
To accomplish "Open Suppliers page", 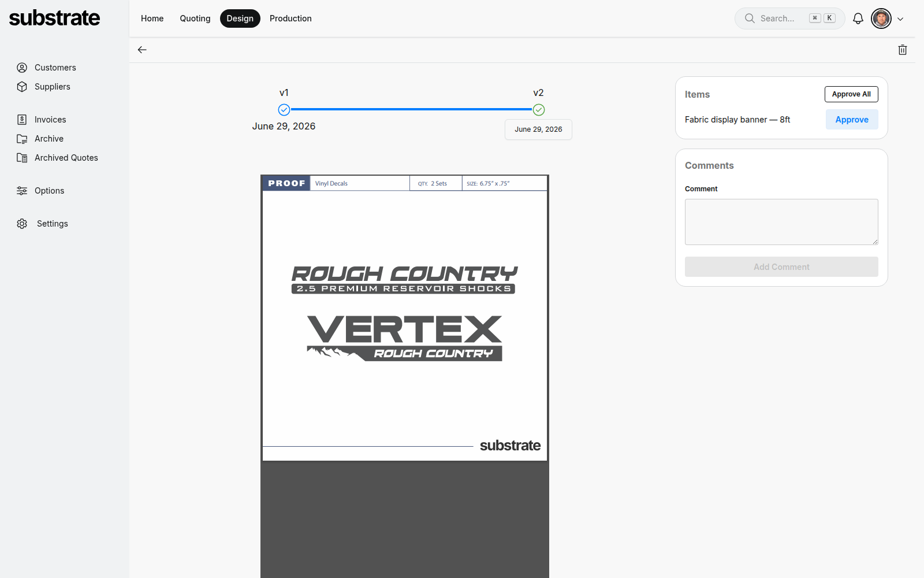I will tap(53, 87).
